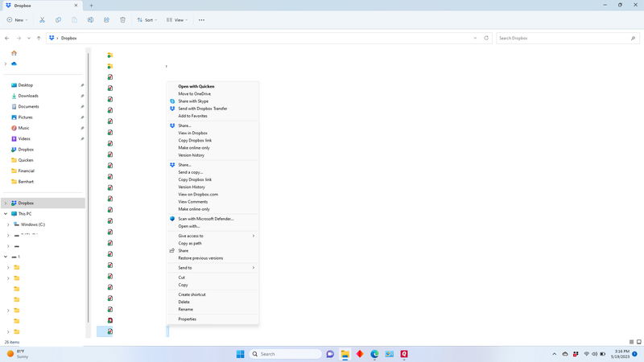This screenshot has width=644, height=362.
Task: Open Microsoft Edge from the taskbar
Action: [374, 354]
